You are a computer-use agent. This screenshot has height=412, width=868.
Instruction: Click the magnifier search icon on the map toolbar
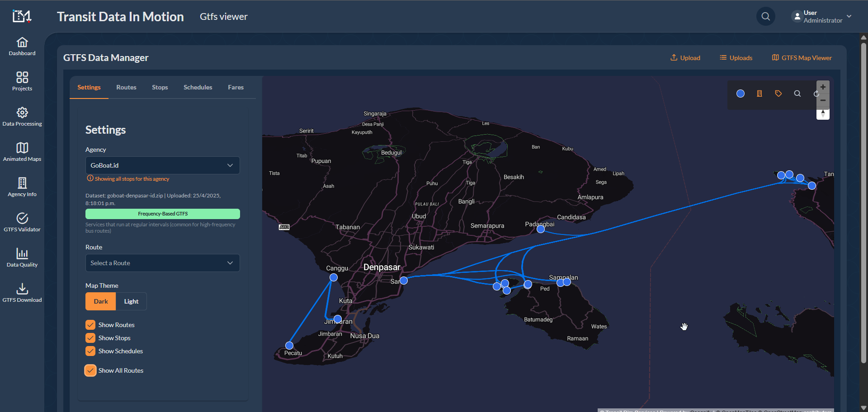[x=797, y=94]
